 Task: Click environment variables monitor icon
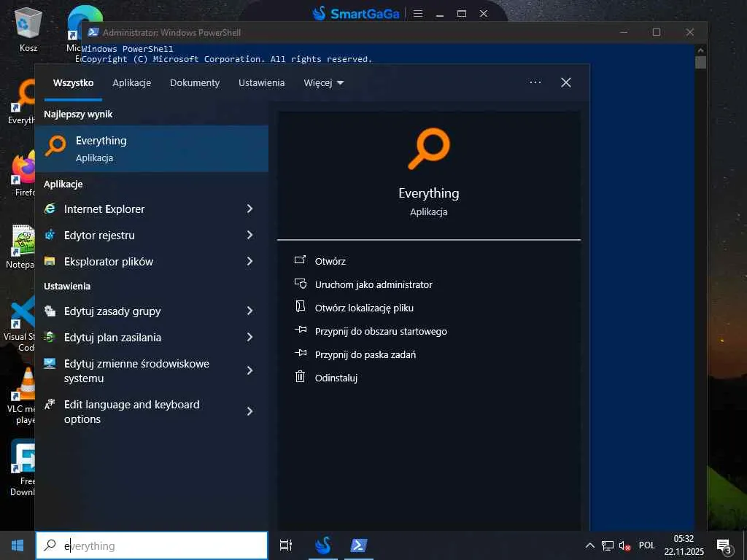point(50,364)
